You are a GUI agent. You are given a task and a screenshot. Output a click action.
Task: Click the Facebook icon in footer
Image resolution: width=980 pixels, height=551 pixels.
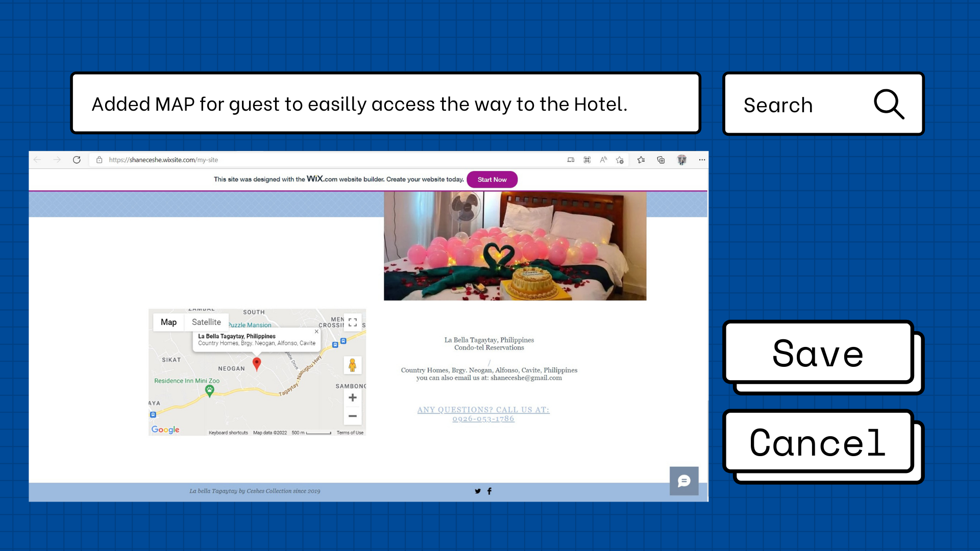pyautogui.click(x=489, y=491)
